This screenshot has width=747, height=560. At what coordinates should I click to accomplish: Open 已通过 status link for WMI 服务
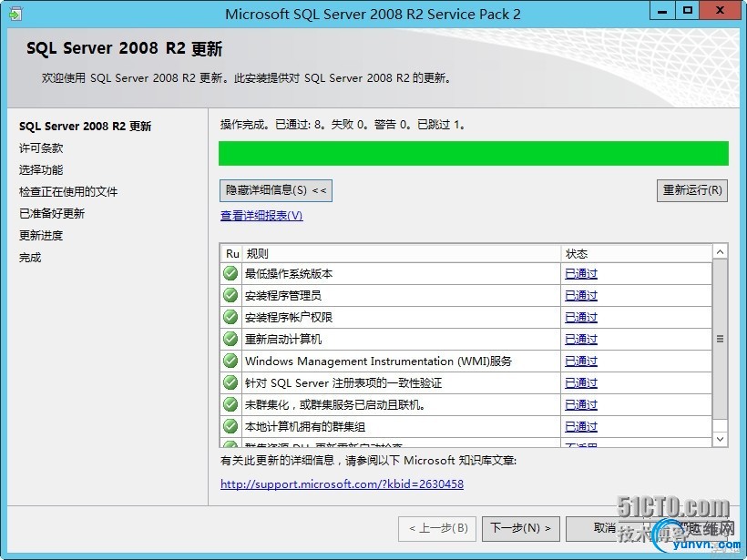[580, 361]
